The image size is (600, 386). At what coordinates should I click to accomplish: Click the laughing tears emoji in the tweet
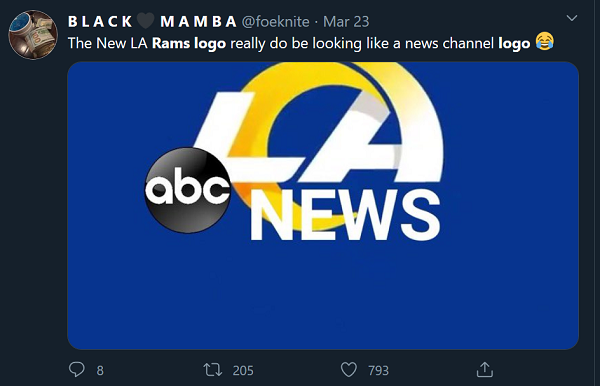click(x=545, y=41)
